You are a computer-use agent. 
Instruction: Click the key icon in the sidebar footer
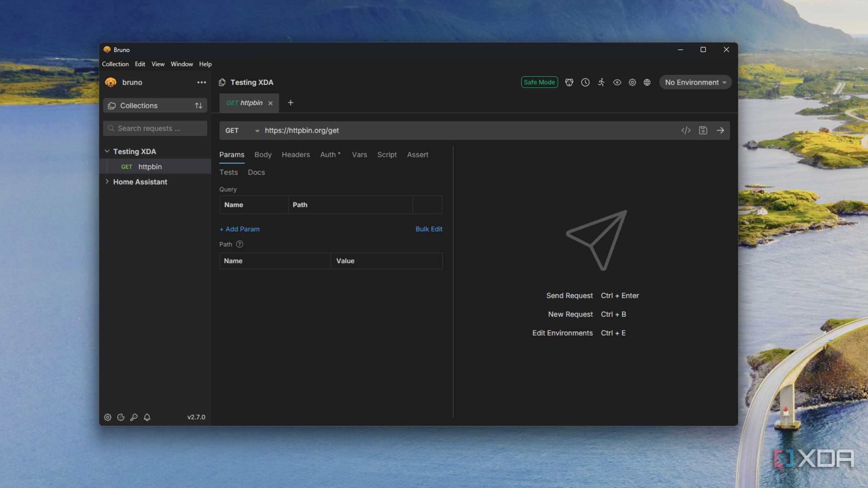[134, 417]
